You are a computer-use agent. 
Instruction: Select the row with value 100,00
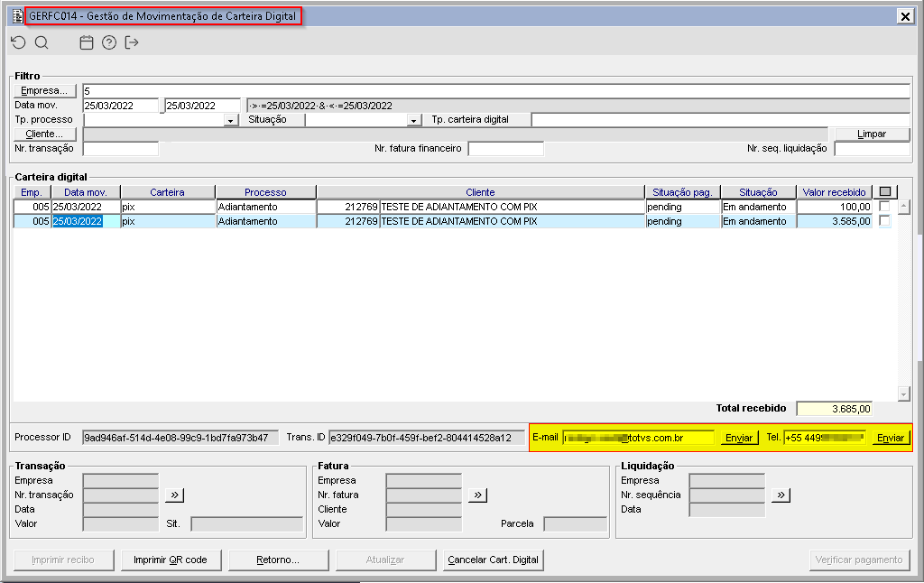click(x=442, y=207)
